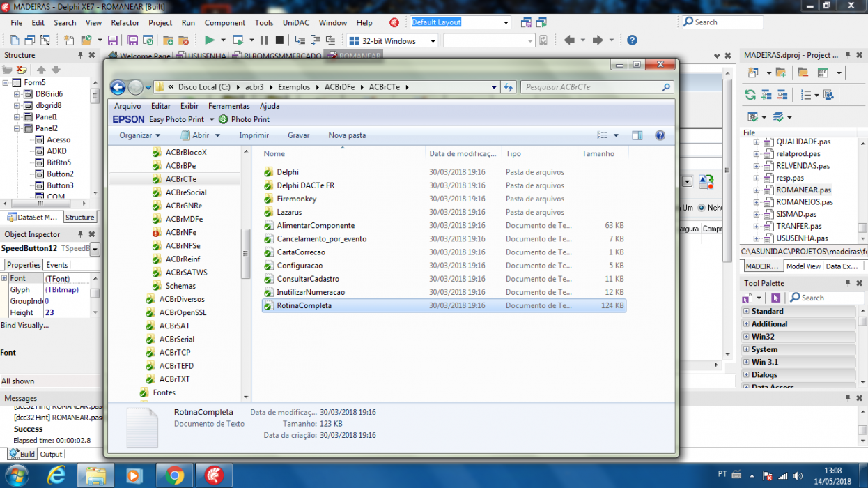Click the Delphi navigate Forward arrow icon

point(597,40)
